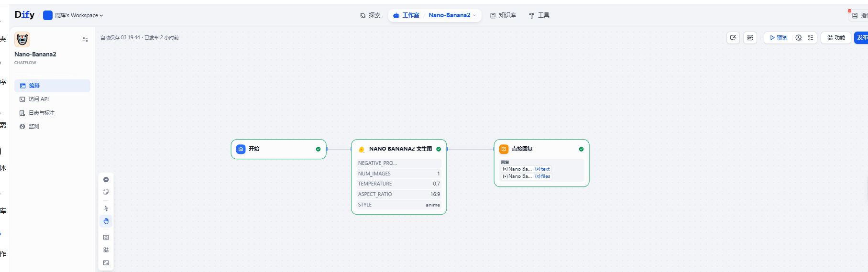The width and height of the screenshot is (868, 272).
Task: Open the 功能 features button
Action: coord(836,38)
